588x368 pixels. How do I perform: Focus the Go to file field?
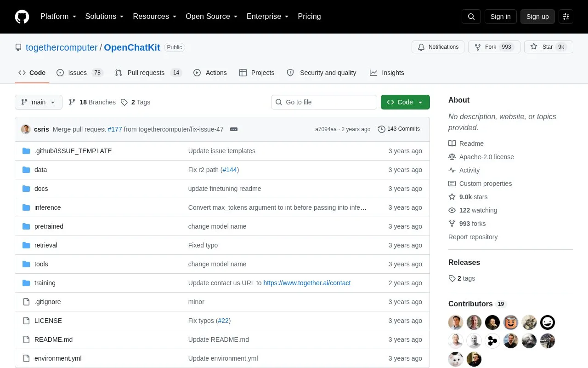324,102
